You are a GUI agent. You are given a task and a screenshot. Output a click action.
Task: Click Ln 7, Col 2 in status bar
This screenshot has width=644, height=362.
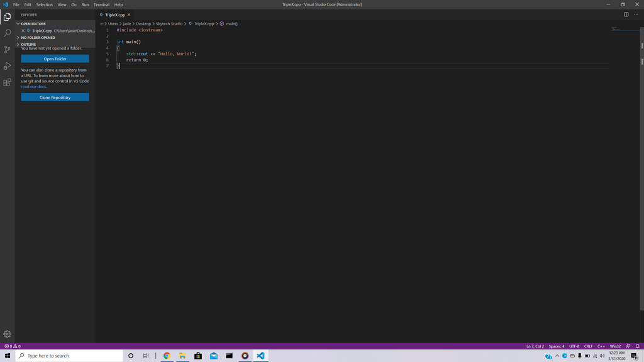click(x=535, y=346)
